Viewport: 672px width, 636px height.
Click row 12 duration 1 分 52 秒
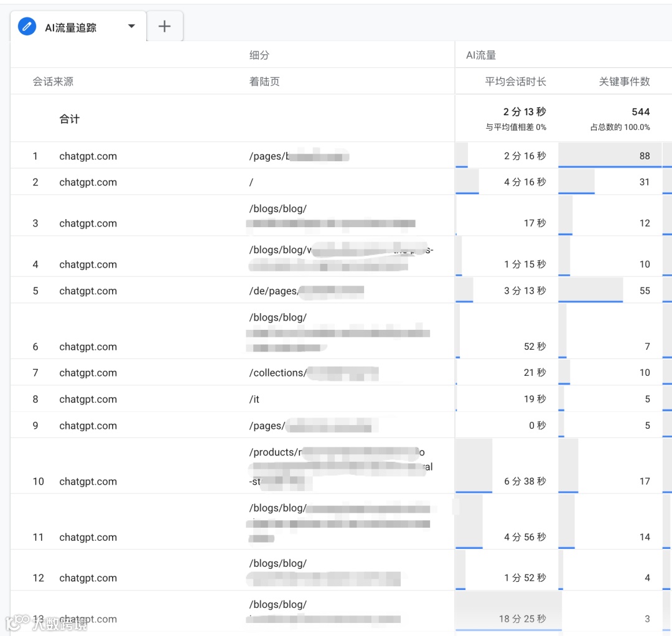tap(525, 578)
